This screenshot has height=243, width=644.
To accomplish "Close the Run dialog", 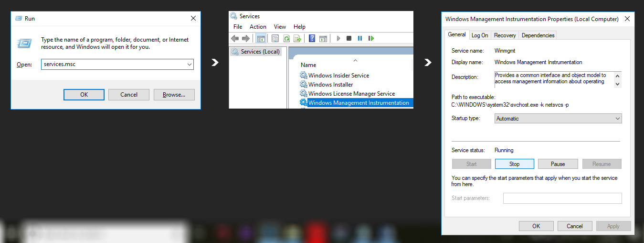I will [193, 18].
